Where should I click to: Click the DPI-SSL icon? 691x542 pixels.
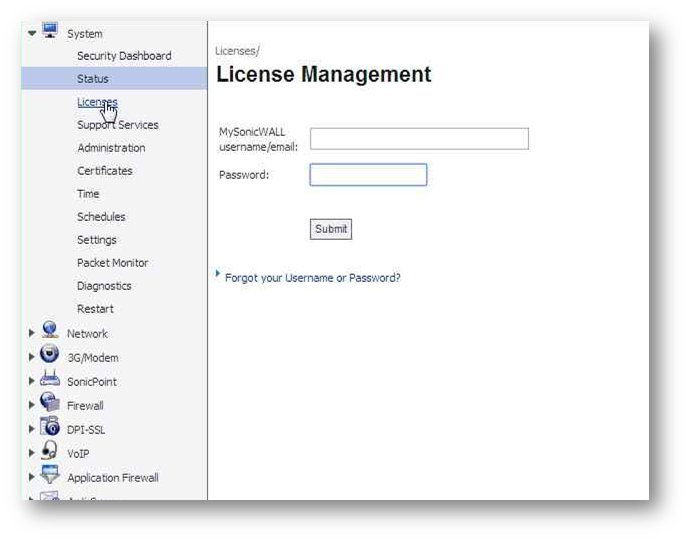coord(50,427)
